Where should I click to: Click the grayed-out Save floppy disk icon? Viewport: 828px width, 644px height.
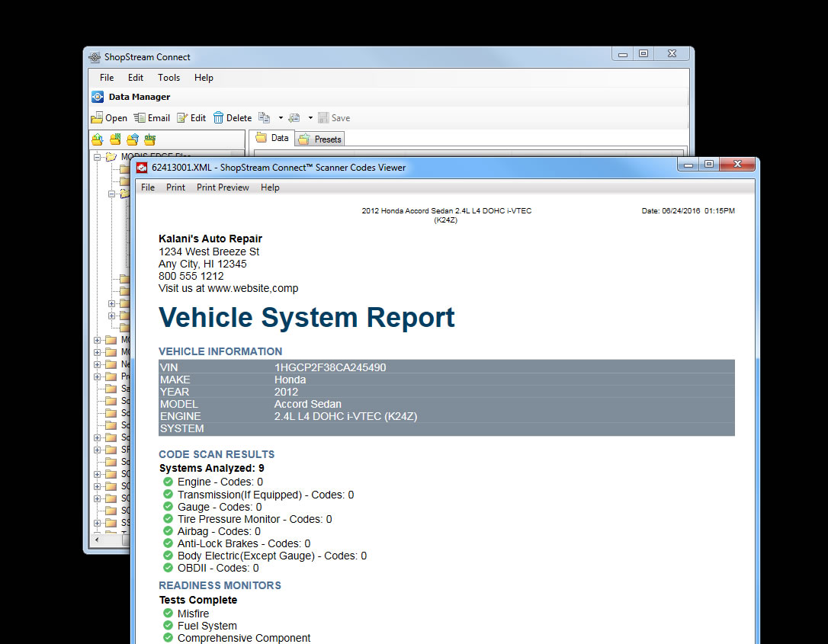point(323,118)
